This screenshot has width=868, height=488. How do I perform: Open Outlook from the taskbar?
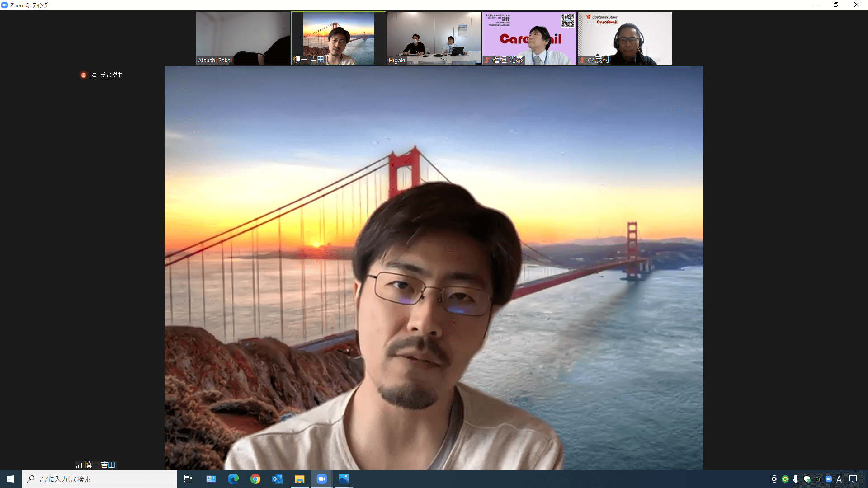[278, 479]
